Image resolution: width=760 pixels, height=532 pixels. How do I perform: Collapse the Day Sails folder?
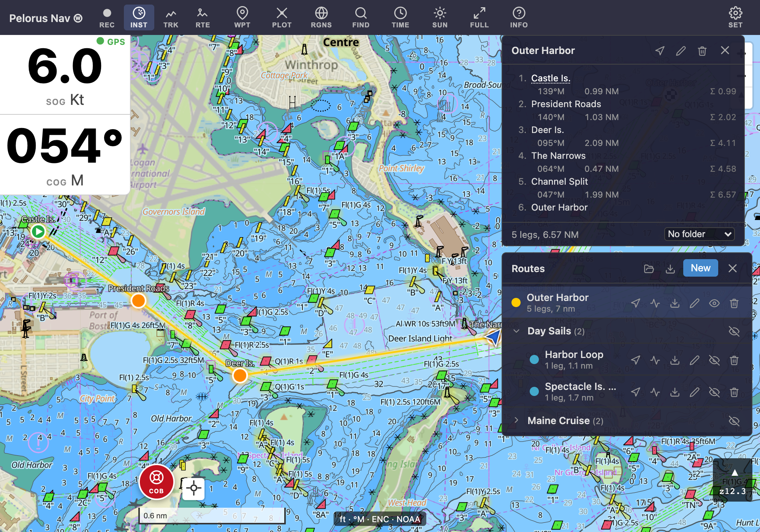[516, 331]
